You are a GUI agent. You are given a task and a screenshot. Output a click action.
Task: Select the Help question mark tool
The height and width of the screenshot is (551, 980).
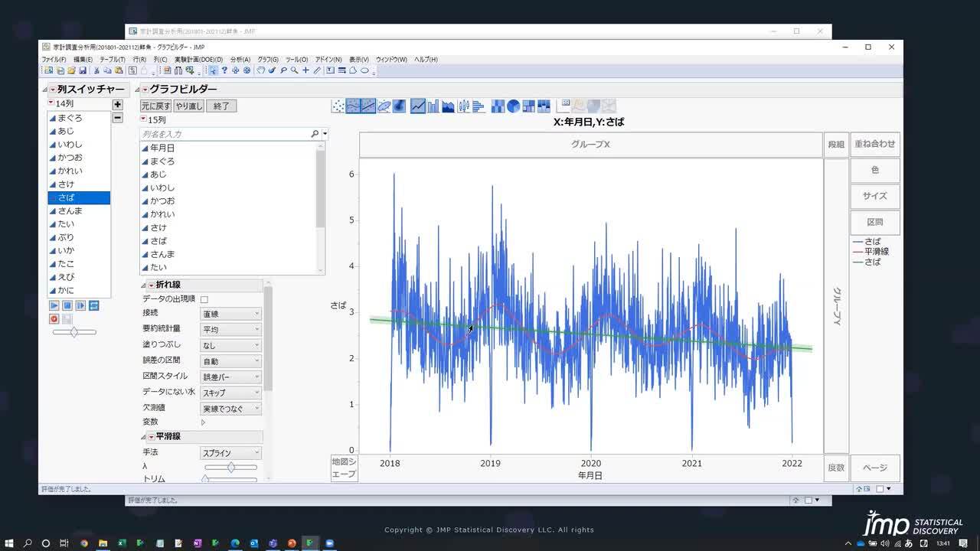(x=224, y=70)
